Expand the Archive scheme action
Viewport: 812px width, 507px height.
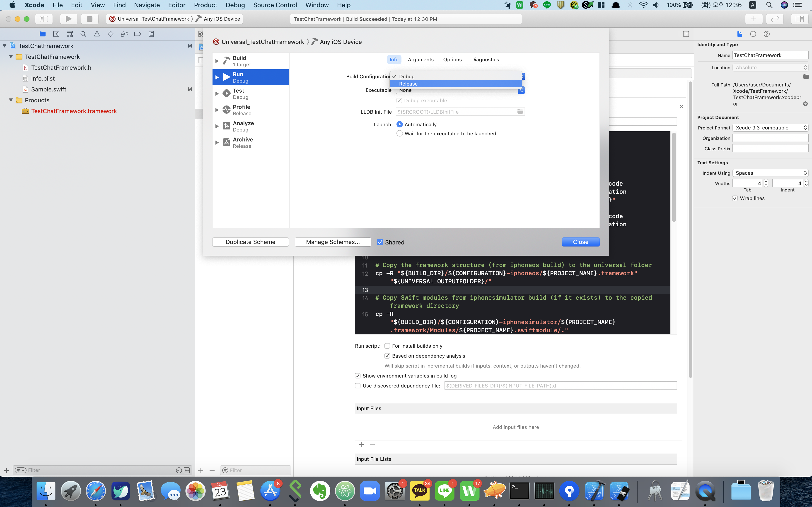(x=217, y=143)
